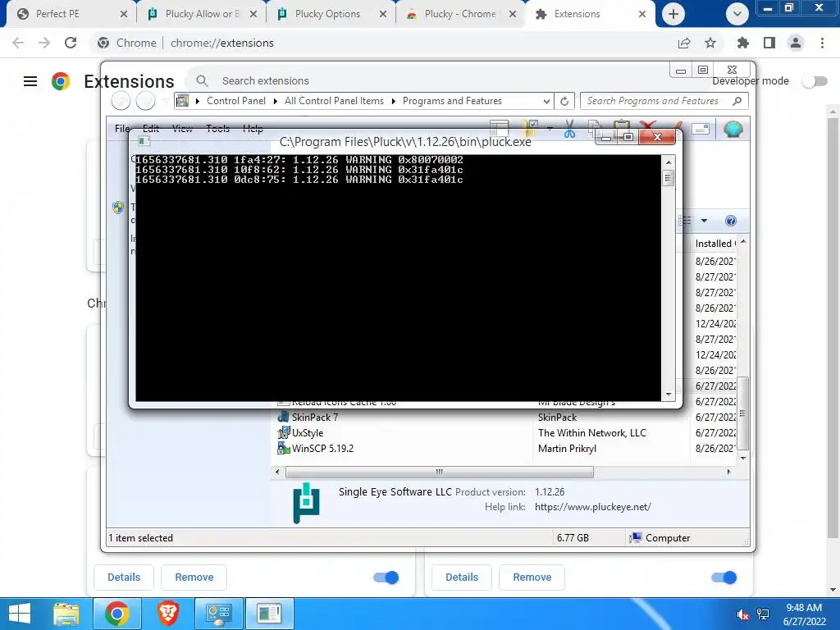Open the File menu in Control Panel
Screen dimensions: 840x630
(122, 129)
